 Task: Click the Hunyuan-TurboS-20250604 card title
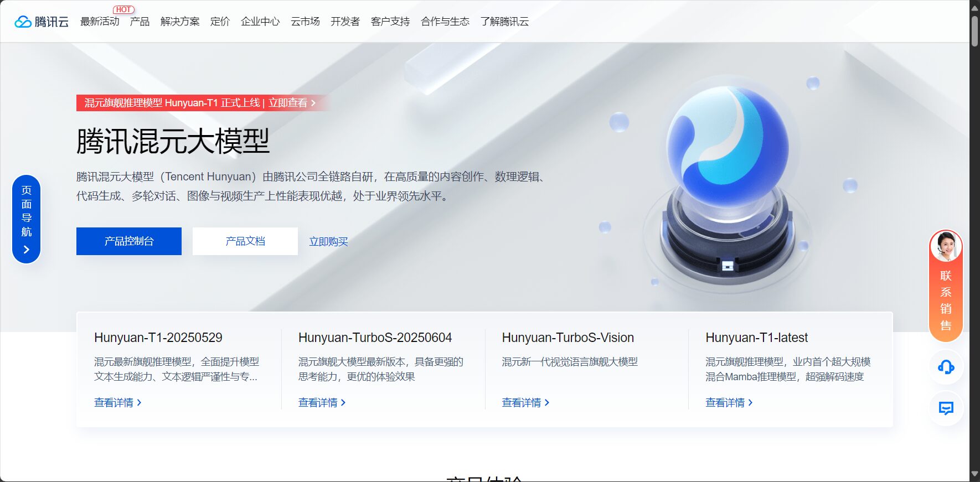click(x=375, y=338)
